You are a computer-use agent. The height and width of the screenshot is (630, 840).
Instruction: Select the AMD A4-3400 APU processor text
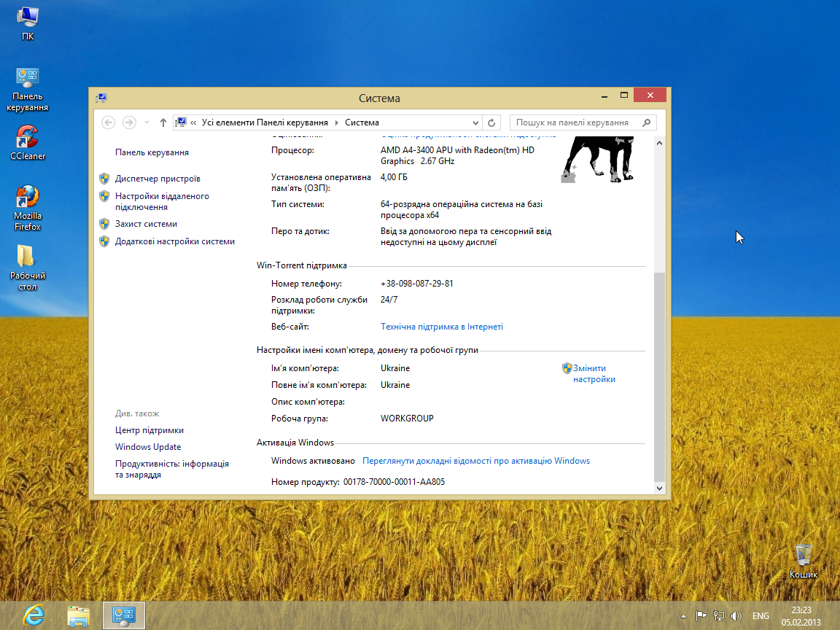[457, 155]
